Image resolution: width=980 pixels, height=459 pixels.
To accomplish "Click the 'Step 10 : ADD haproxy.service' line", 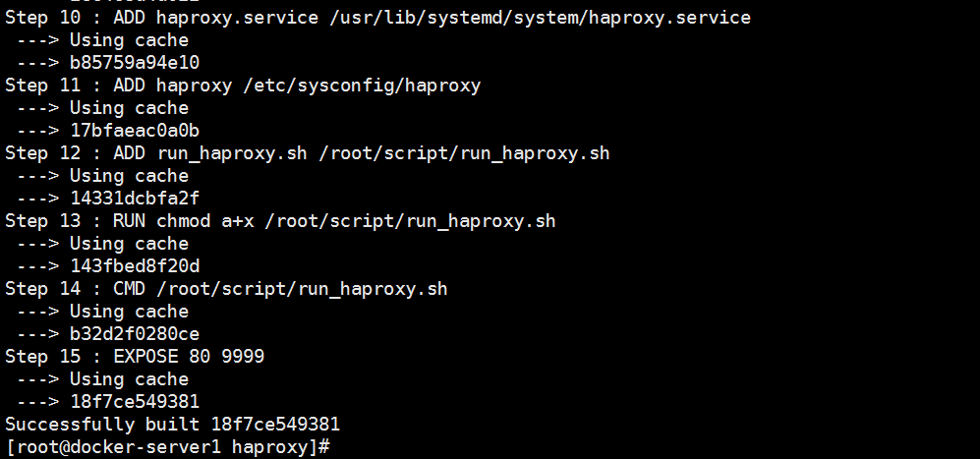I will coord(377,17).
